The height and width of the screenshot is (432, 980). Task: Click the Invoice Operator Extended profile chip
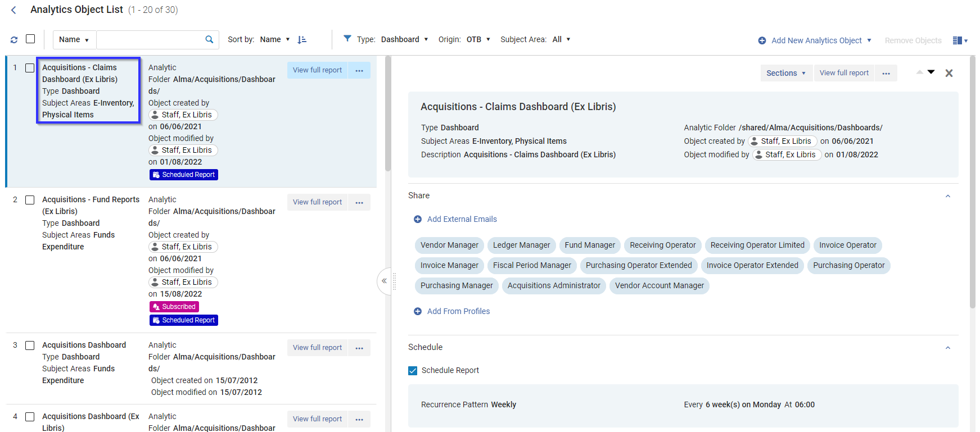pos(752,265)
